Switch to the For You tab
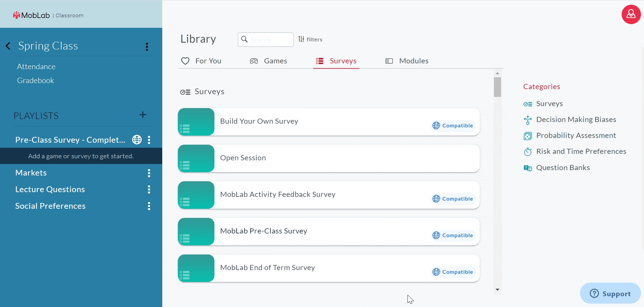Image resolution: width=644 pixels, height=307 pixels. pyautogui.click(x=201, y=61)
